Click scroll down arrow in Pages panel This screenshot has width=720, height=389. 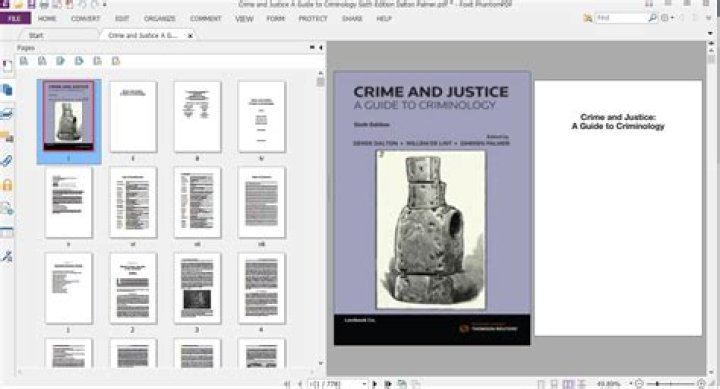[x=321, y=363]
